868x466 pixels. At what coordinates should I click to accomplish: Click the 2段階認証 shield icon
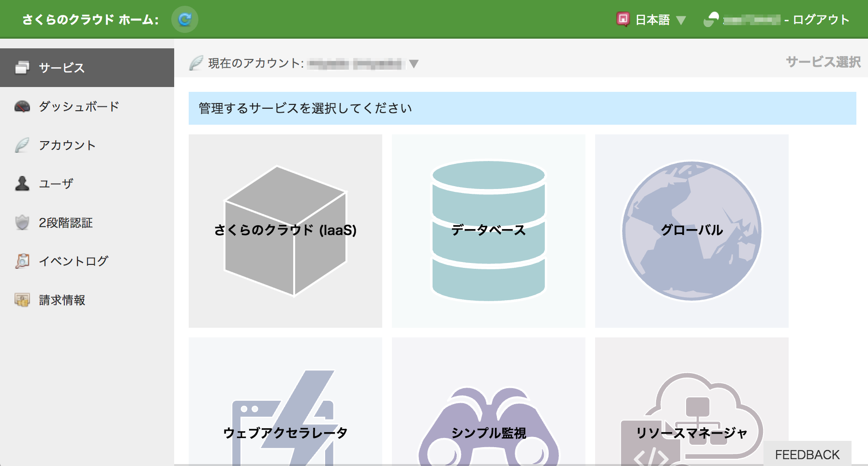[22, 222]
